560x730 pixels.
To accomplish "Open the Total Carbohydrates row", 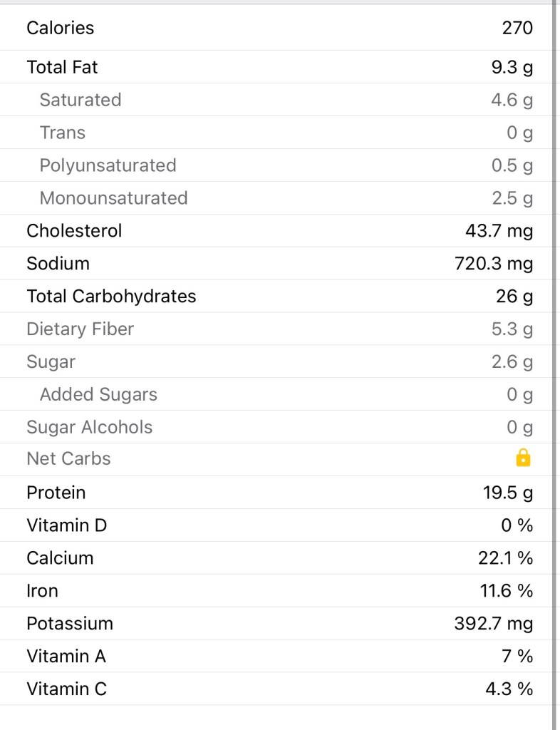I will 278,297.
